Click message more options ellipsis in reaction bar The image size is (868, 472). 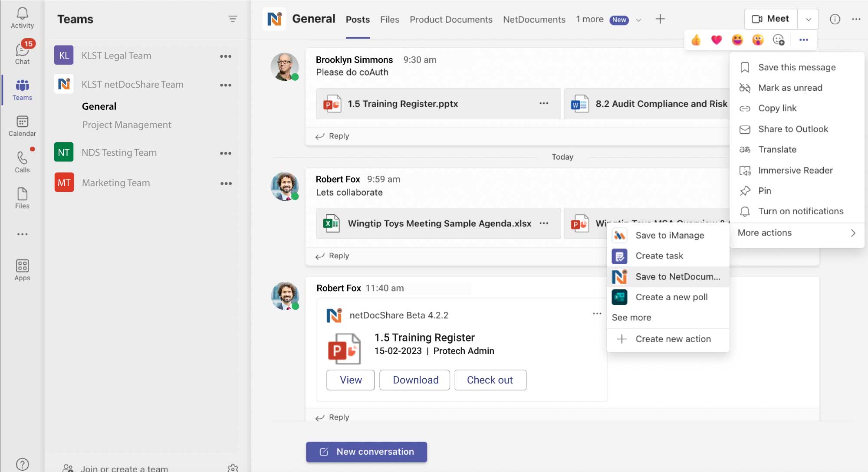coord(804,40)
